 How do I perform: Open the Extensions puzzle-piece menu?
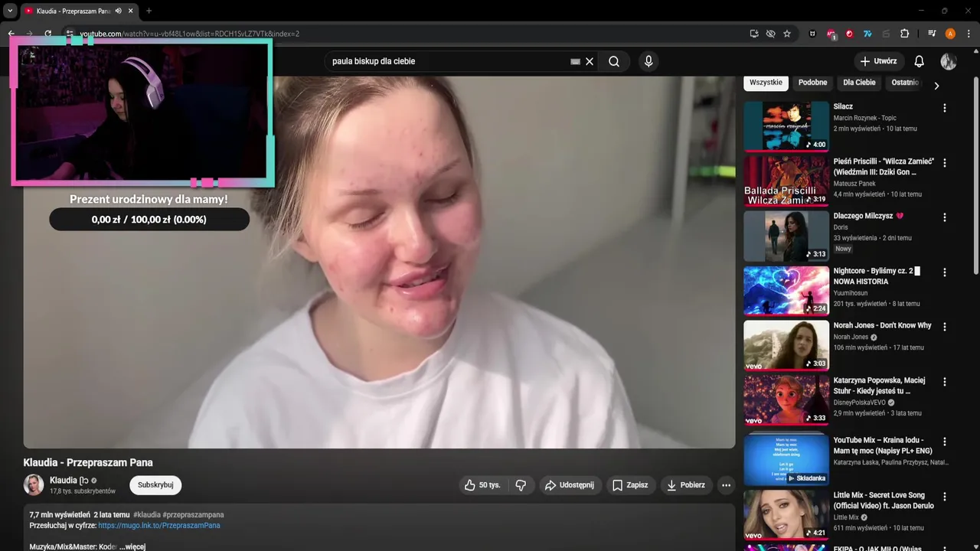[904, 34]
